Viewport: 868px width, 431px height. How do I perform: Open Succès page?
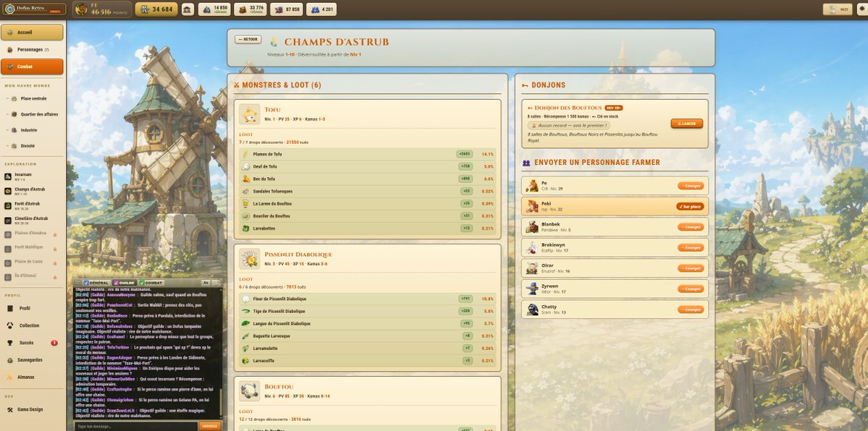[x=32, y=343]
